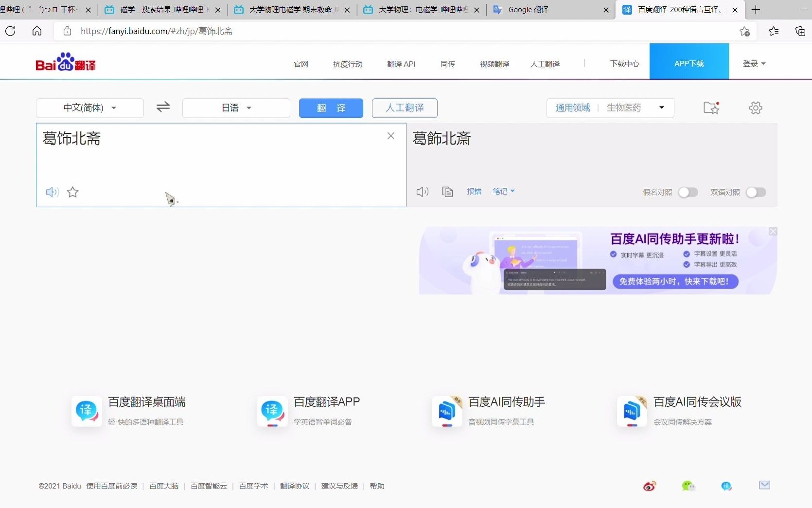
Task: Open 抗疫行动 in navigation
Action: click(x=348, y=64)
